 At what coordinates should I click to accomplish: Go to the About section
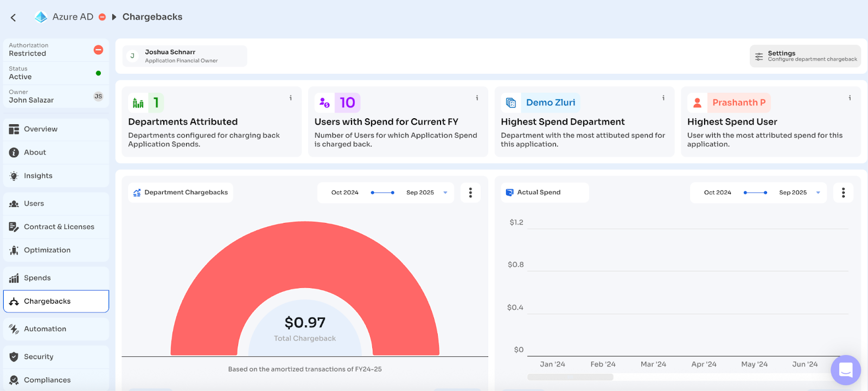56,152
